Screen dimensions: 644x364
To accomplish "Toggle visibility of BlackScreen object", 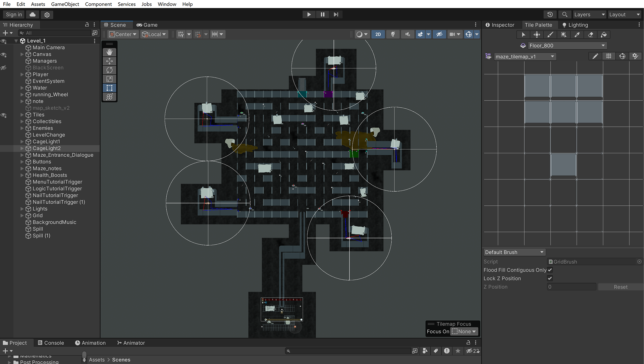I will tap(4, 68).
